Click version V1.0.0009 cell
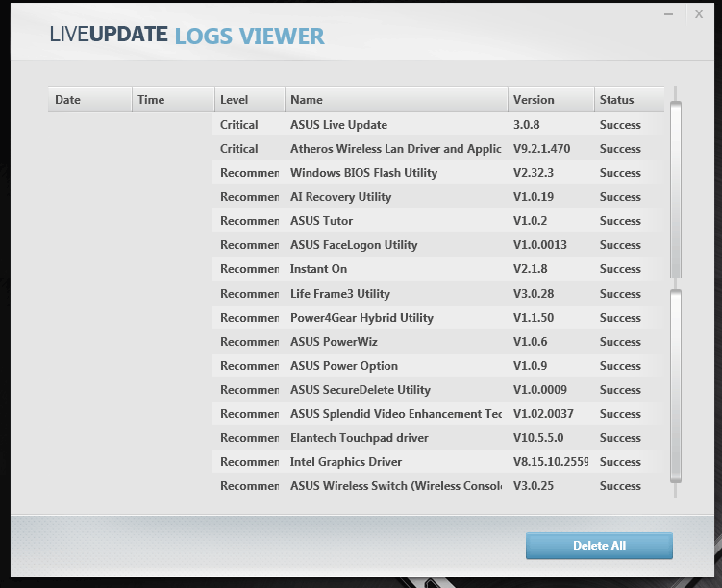The image size is (722, 588). pyautogui.click(x=539, y=390)
